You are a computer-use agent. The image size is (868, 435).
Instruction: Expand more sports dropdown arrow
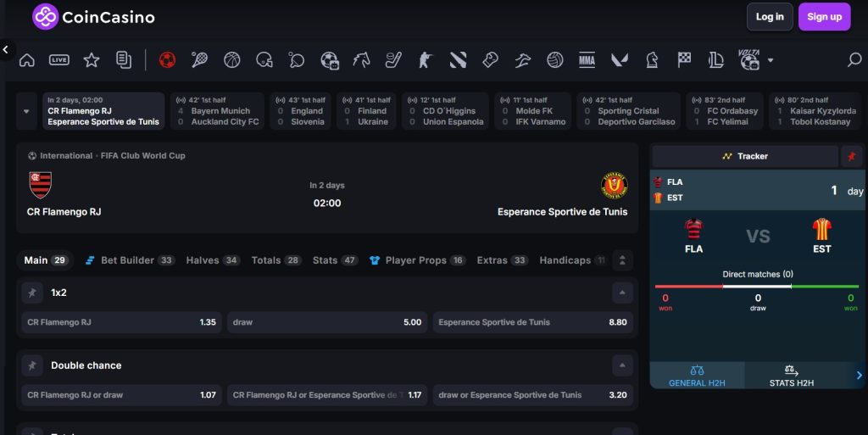click(770, 60)
